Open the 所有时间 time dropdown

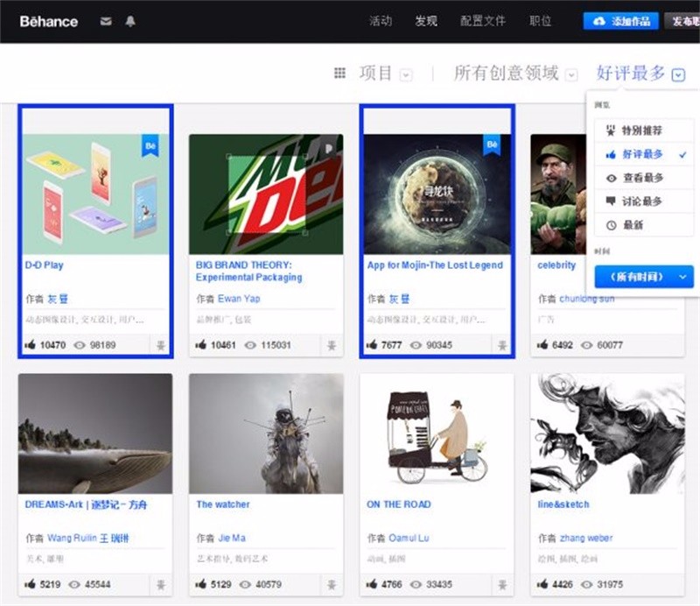click(x=643, y=277)
